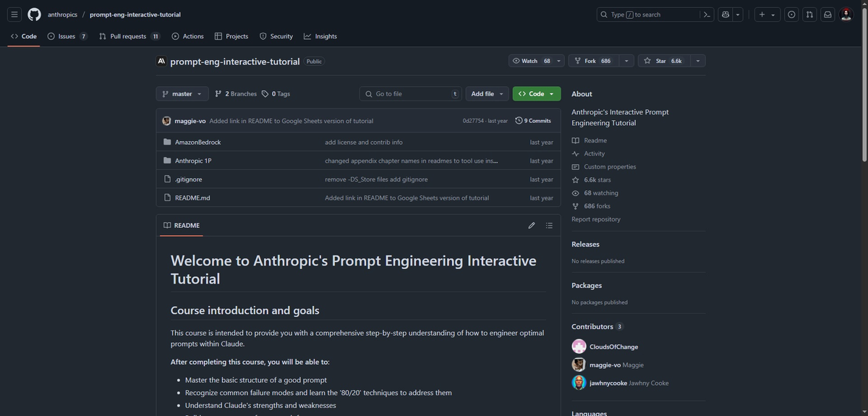
Task: Open the AmazonBedrock folder
Action: (197, 142)
